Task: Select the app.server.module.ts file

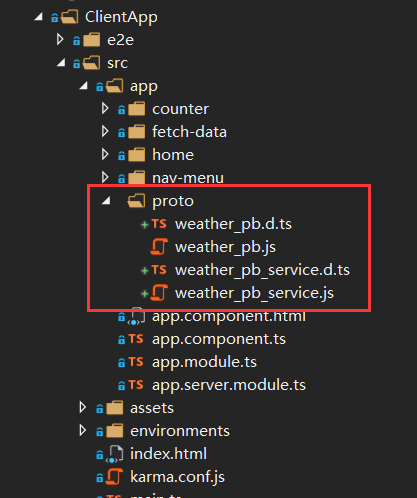Action: [x=229, y=385]
